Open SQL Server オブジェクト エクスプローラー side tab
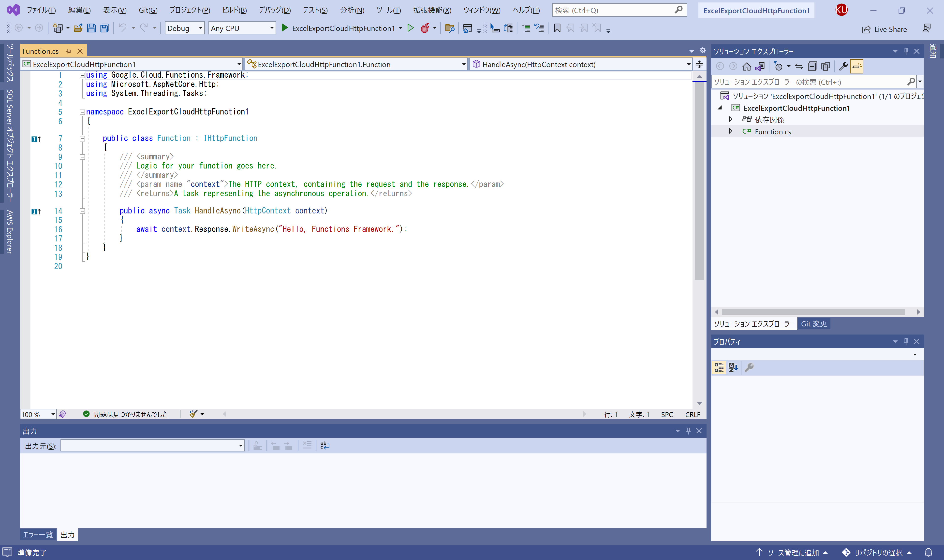944x560 pixels. tap(9, 146)
